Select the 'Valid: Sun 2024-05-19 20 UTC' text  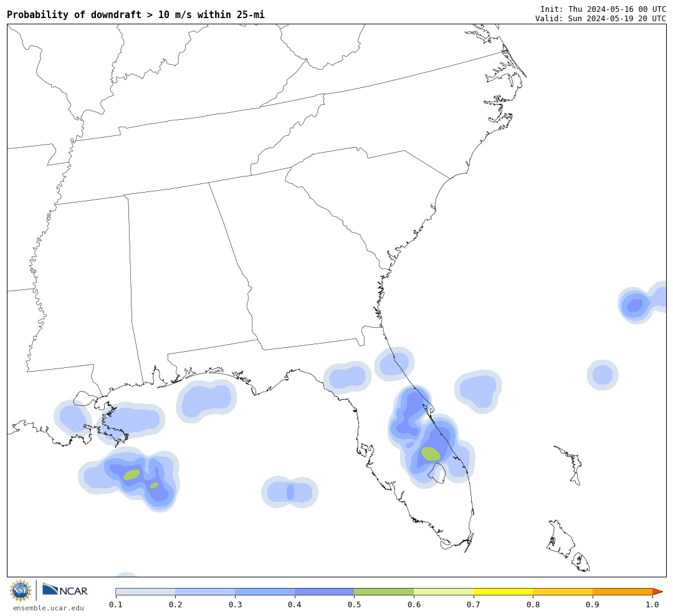pyautogui.click(x=601, y=19)
